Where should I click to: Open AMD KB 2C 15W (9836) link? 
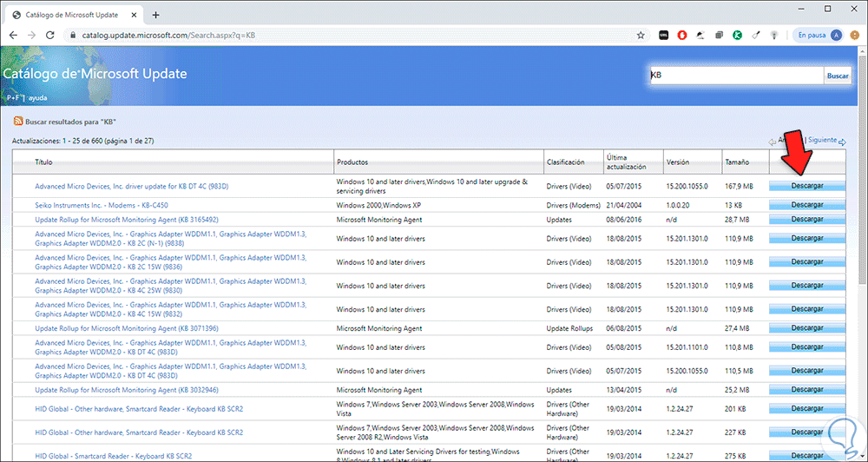click(170, 262)
